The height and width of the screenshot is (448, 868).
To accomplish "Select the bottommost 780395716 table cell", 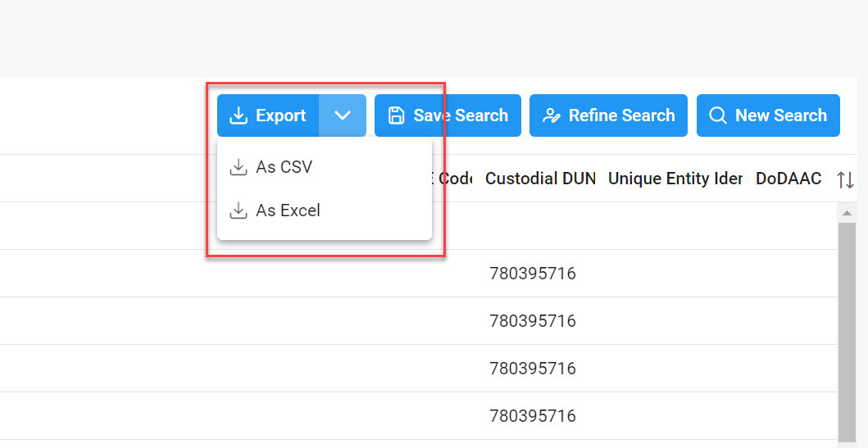I will tap(533, 416).
